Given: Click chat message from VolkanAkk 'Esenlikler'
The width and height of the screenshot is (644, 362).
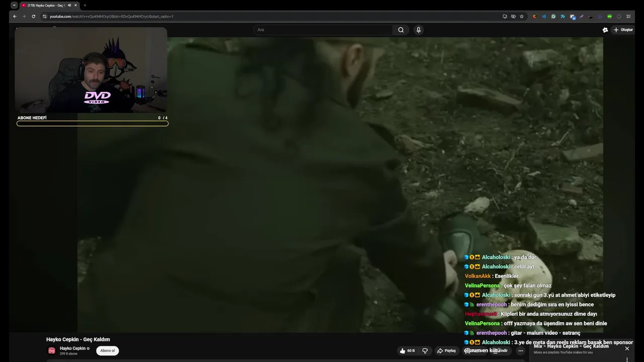Looking at the screenshot, I should tap(492, 276).
